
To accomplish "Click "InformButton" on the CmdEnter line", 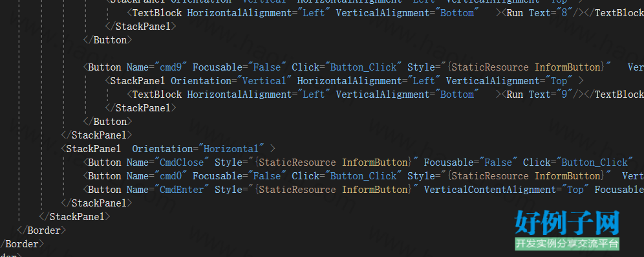I will click(x=374, y=190).
